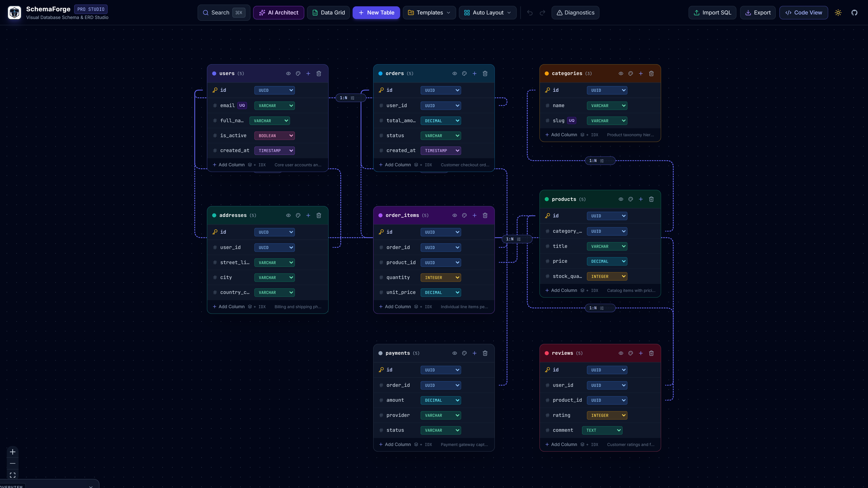Delete the payments table using trash icon
The image size is (868, 488).
pyautogui.click(x=485, y=353)
